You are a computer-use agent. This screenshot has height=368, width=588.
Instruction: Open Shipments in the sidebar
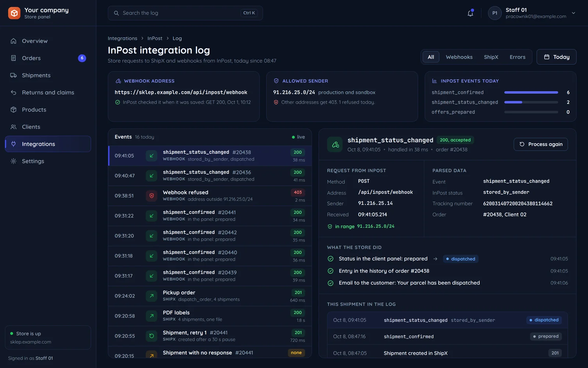pos(48,75)
